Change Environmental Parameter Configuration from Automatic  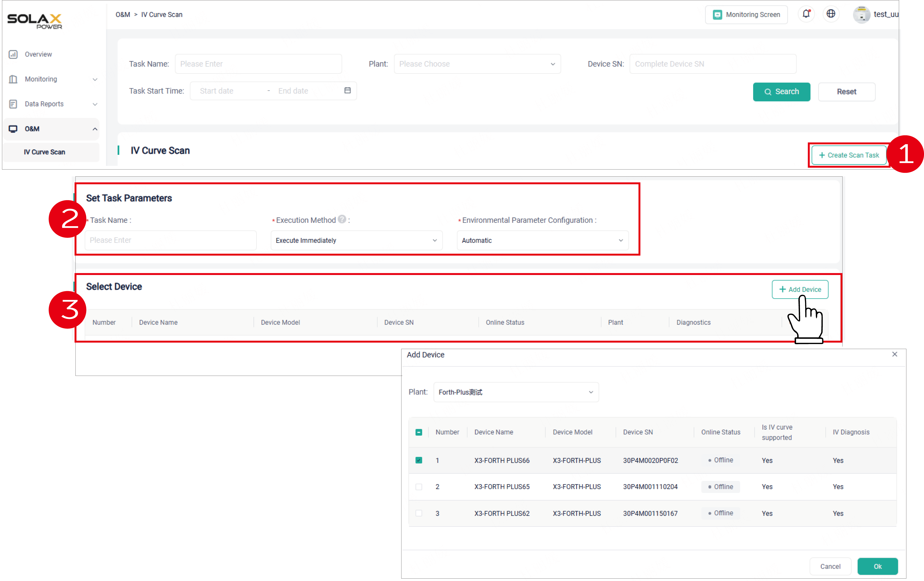pos(542,240)
